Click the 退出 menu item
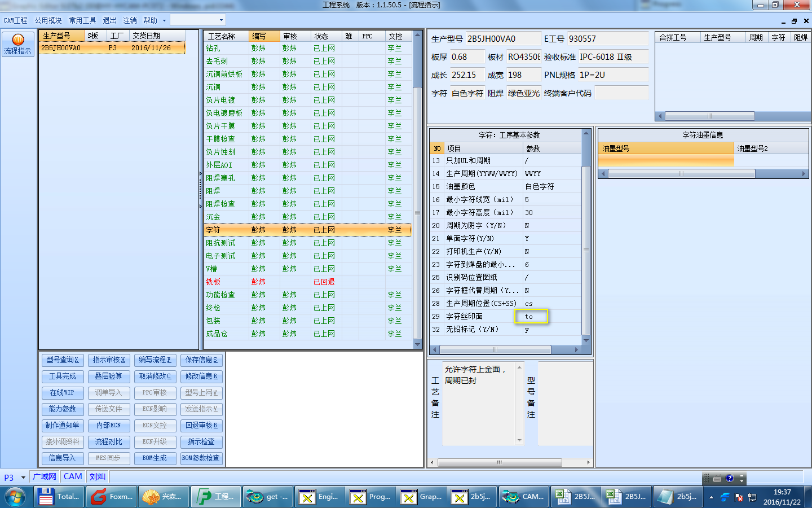This screenshot has width=812, height=508. 109,20
